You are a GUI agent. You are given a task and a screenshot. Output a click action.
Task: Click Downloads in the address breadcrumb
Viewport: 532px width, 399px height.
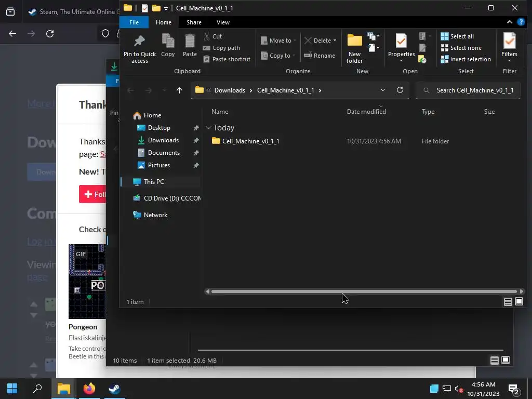tap(230, 90)
